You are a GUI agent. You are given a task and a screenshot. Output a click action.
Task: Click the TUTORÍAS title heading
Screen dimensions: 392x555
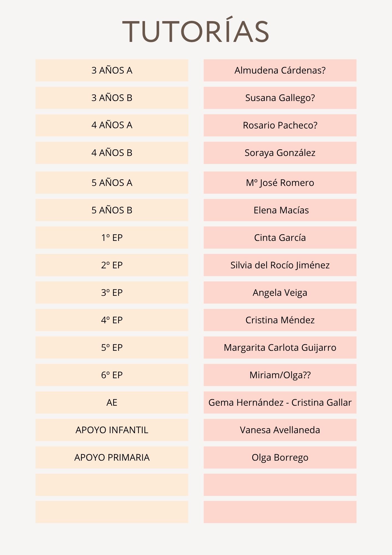(x=196, y=31)
